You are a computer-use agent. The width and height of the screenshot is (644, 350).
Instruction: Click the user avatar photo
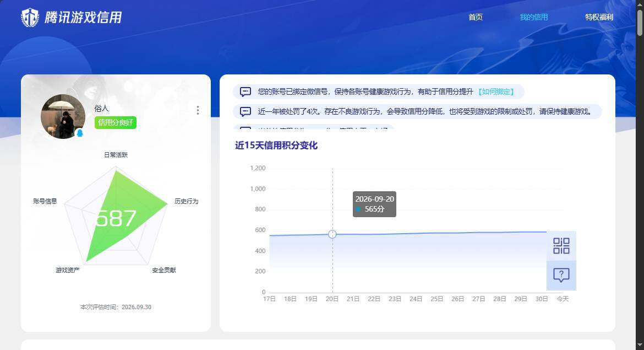pos(63,116)
